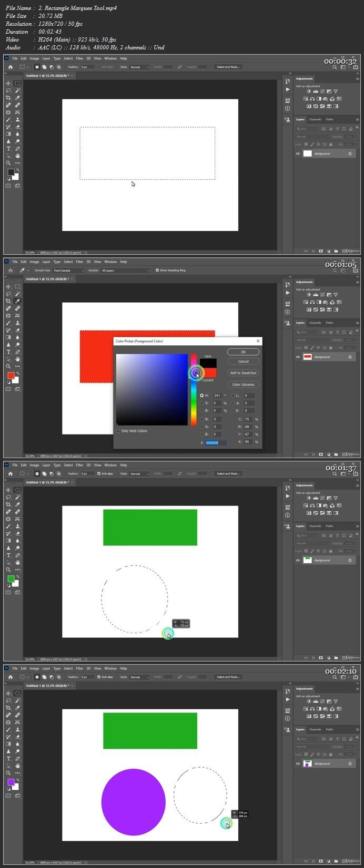Screen dimensions: 364x868
Task: Click the red Background layer thumbnail
Action: pos(308,357)
